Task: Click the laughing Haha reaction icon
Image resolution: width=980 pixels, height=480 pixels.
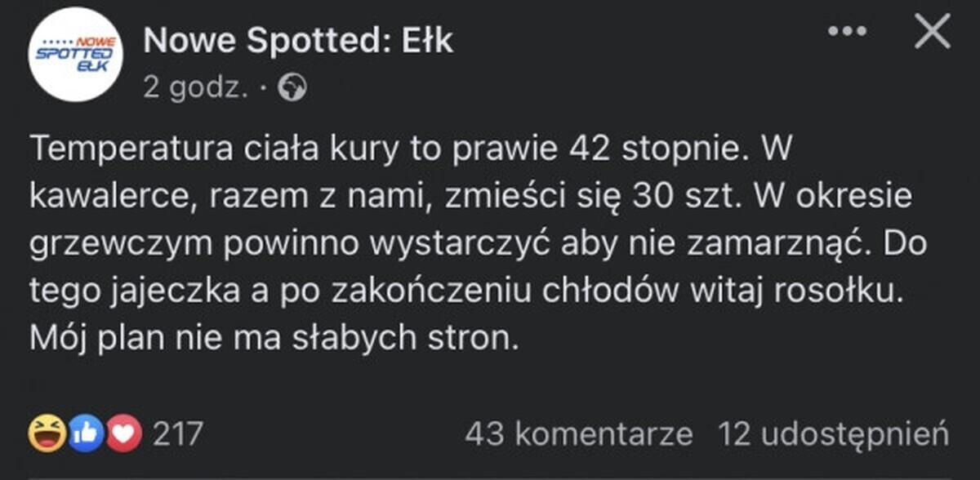Action: pos(45,433)
